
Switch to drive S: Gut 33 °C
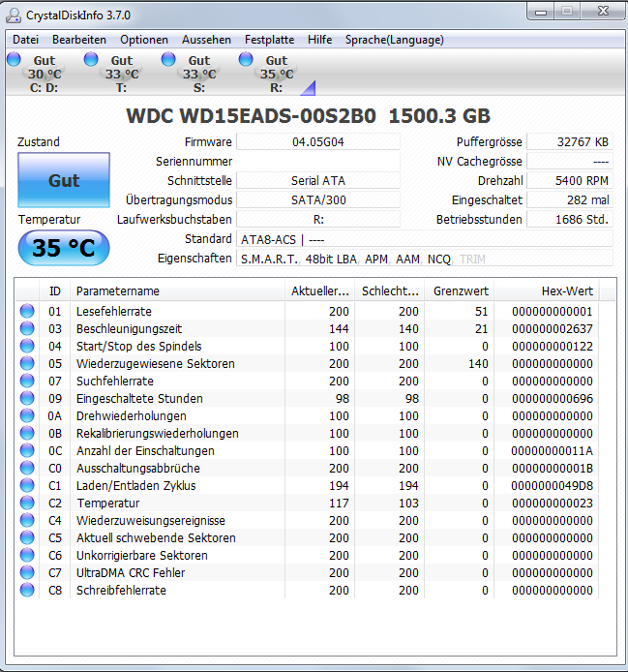point(199,75)
